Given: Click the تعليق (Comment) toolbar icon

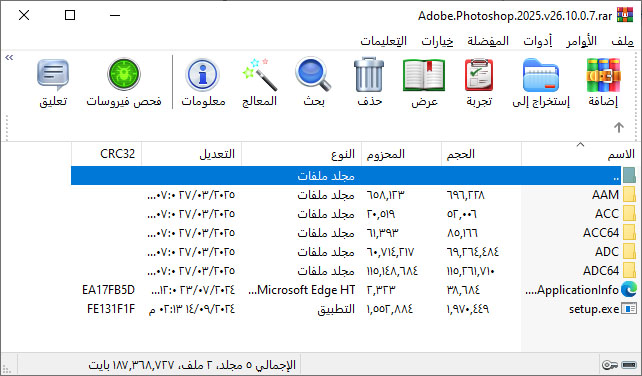Looking at the screenshot, I should point(53,75).
